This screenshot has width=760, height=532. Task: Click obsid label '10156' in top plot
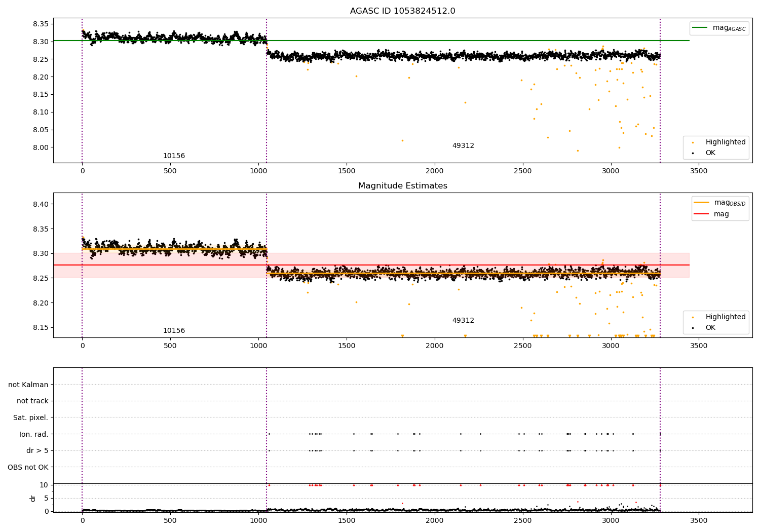point(174,156)
